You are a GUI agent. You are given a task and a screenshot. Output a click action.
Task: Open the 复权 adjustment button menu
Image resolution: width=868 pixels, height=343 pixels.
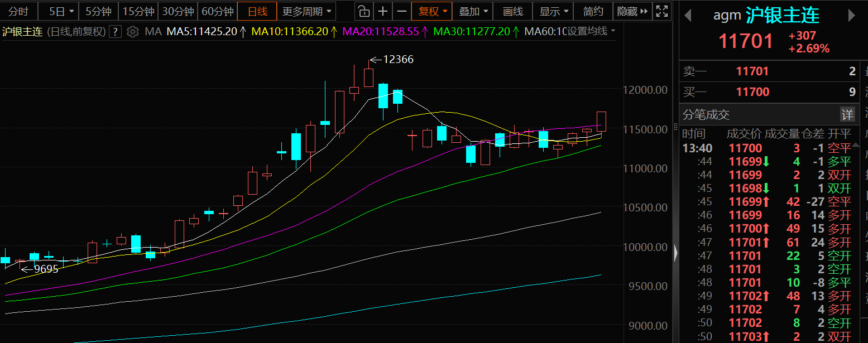(x=433, y=11)
